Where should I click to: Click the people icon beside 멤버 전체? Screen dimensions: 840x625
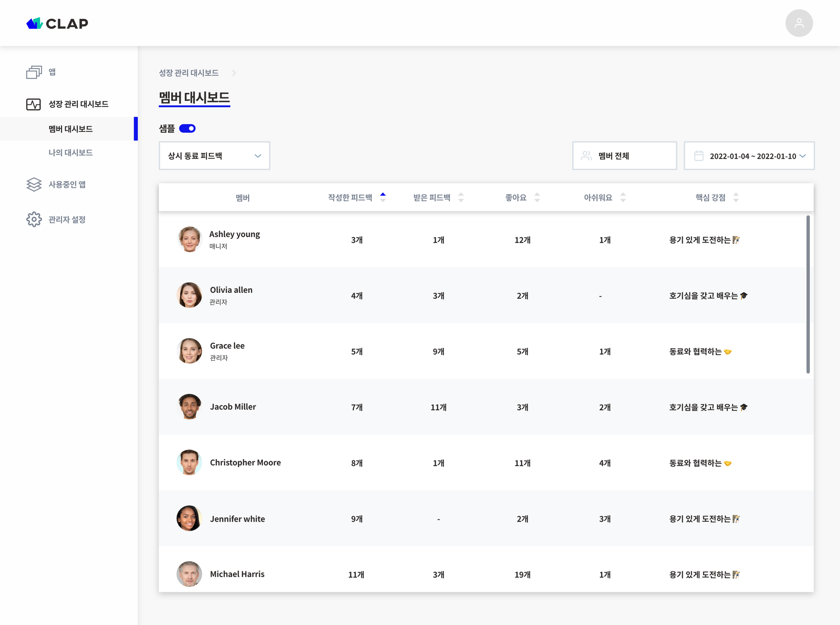[x=586, y=156]
